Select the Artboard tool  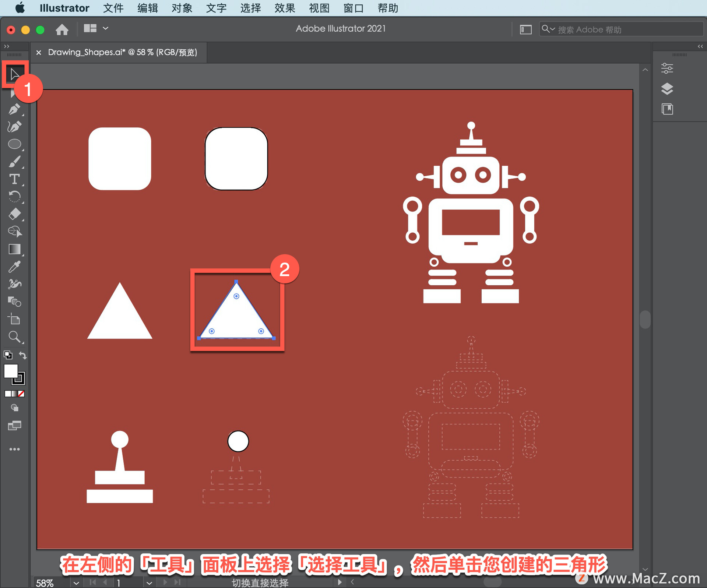14,319
